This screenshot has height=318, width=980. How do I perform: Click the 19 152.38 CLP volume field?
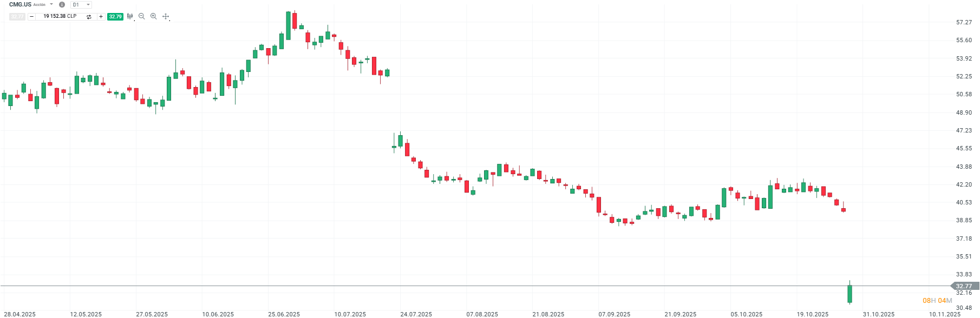[x=60, y=17]
